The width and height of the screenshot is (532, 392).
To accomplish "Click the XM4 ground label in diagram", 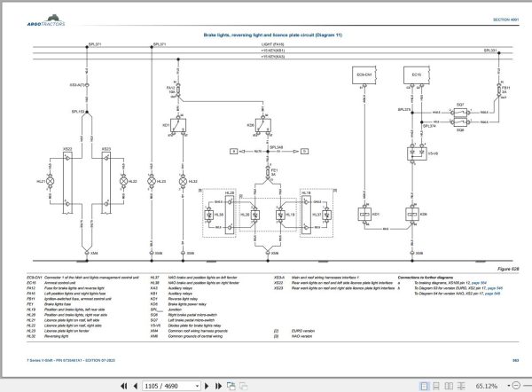I will tap(94, 253).
